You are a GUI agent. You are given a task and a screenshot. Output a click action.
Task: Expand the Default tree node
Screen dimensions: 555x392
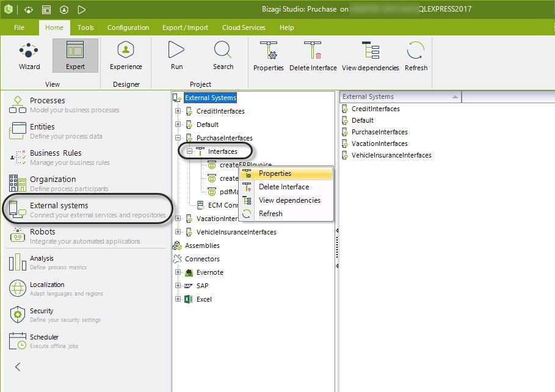pos(178,125)
